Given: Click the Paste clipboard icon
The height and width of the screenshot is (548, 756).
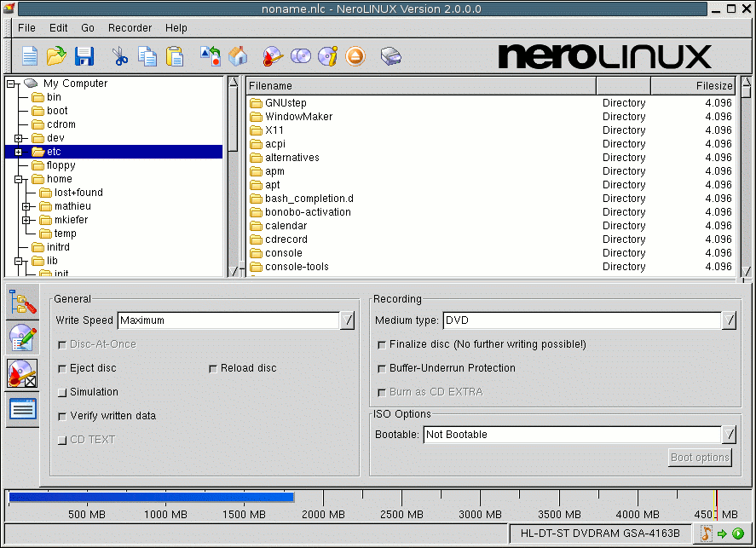Looking at the screenshot, I should click(x=175, y=56).
